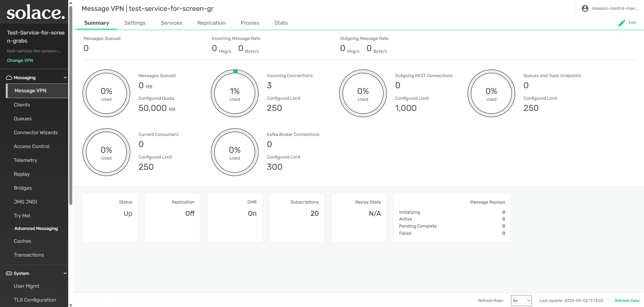Collapse the Messaging section chevron

65,77
